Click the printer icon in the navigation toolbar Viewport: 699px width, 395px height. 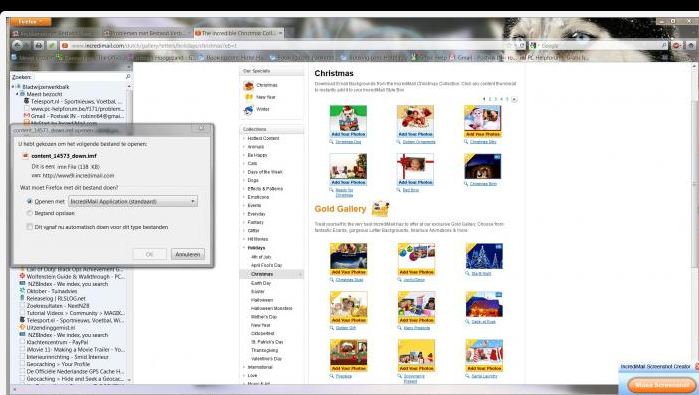39,45
